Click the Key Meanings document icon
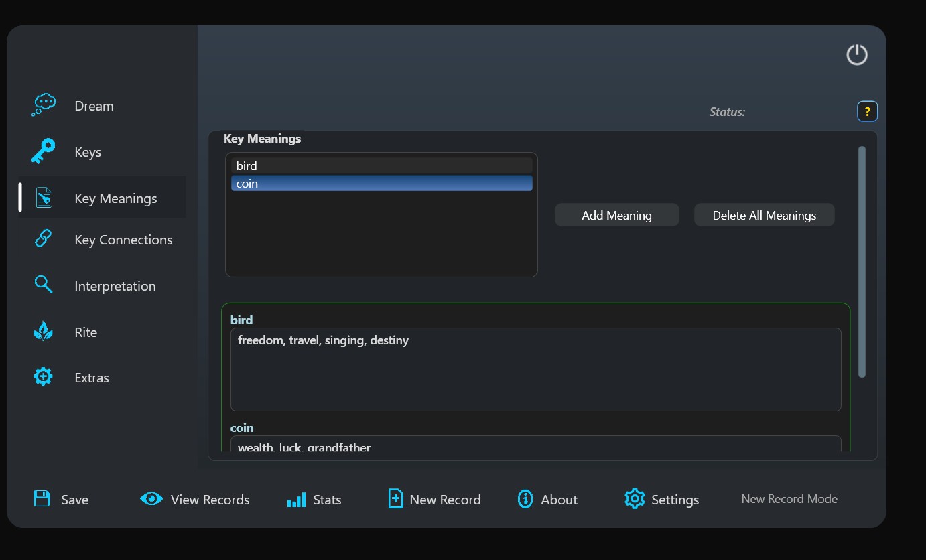The image size is (926, 560). 44,198
